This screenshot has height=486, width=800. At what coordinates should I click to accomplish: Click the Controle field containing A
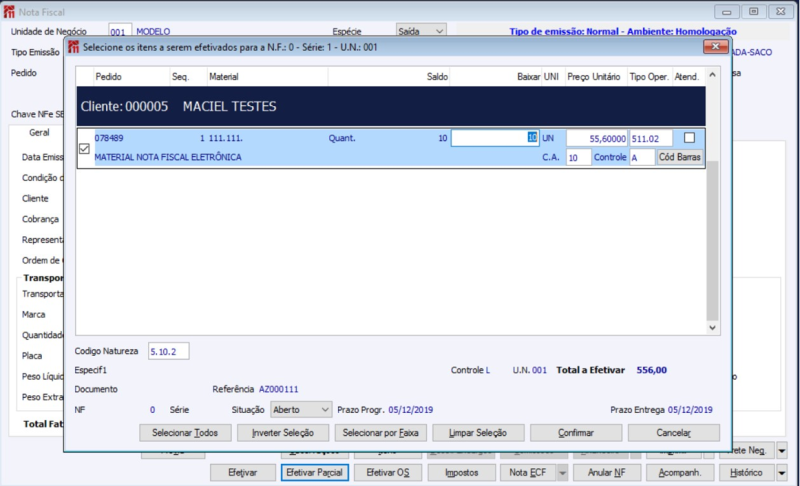click(x=642, y=158)
